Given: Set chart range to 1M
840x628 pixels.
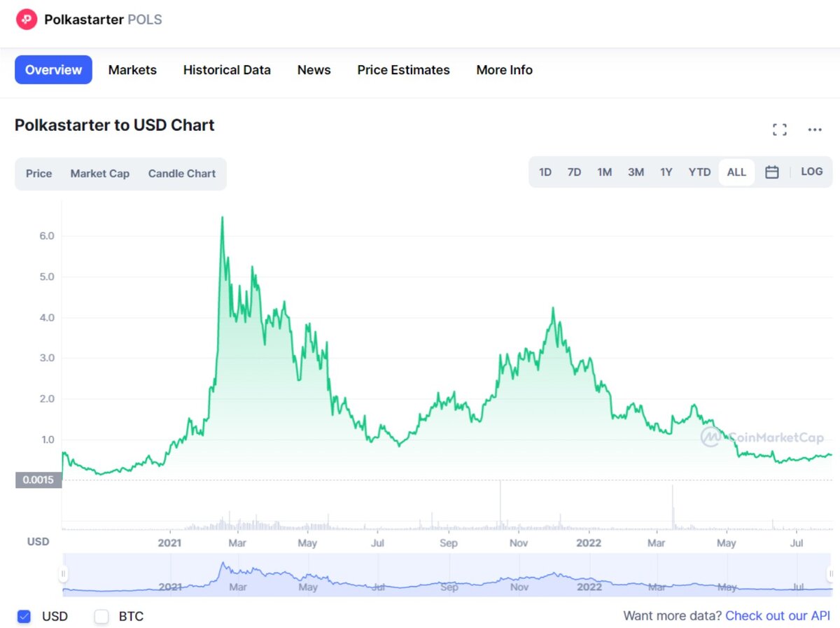Looking at the screenshot, I should (605, 172).
